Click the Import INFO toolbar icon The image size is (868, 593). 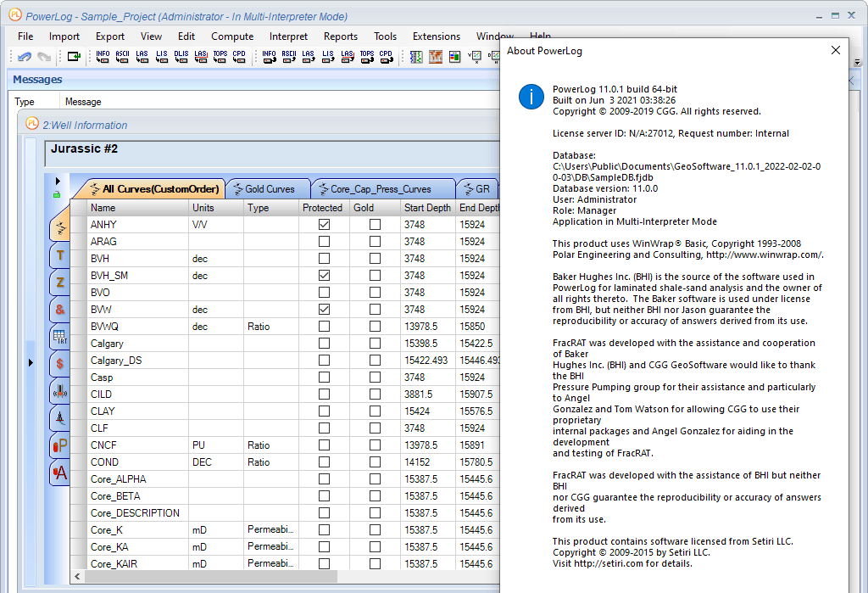pos(103,57)
